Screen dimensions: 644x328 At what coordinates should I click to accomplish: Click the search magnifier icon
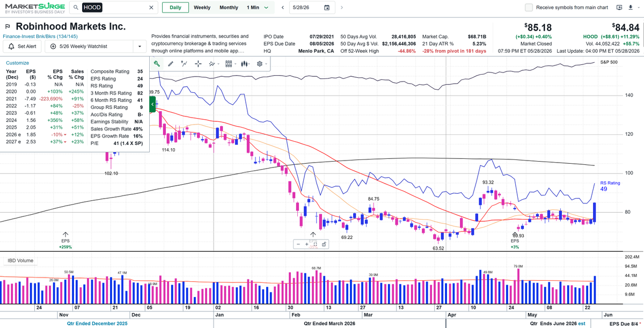(76, 8)
